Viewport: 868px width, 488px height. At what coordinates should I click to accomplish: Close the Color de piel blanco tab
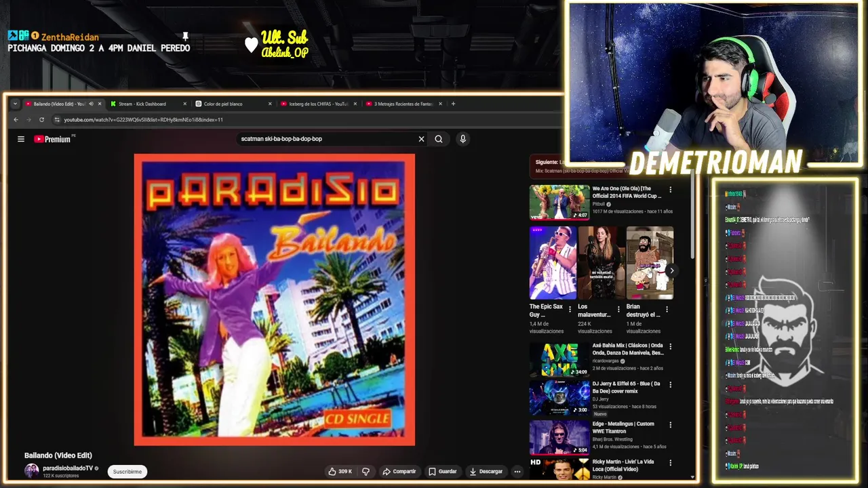click(x=270, y=104)
